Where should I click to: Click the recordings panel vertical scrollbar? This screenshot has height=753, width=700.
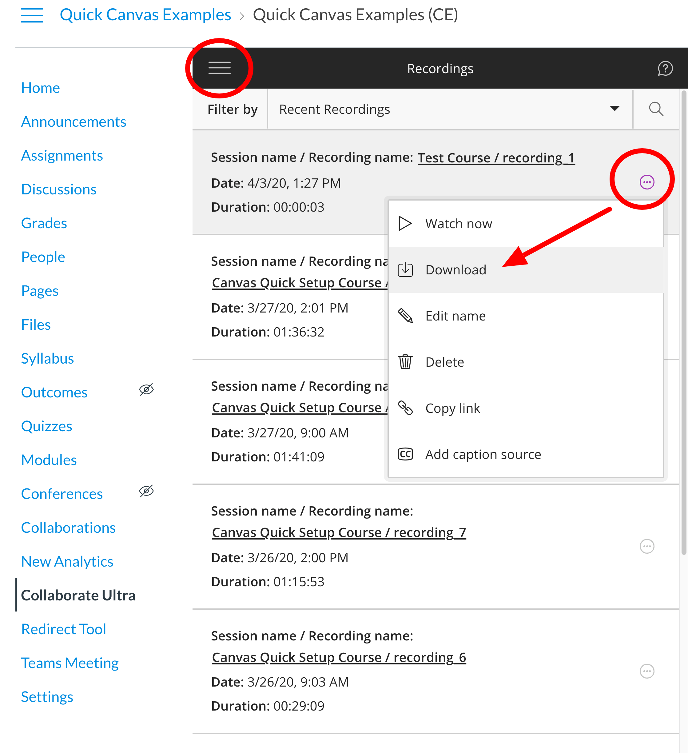pyautogui.click(x=684, y=322)
